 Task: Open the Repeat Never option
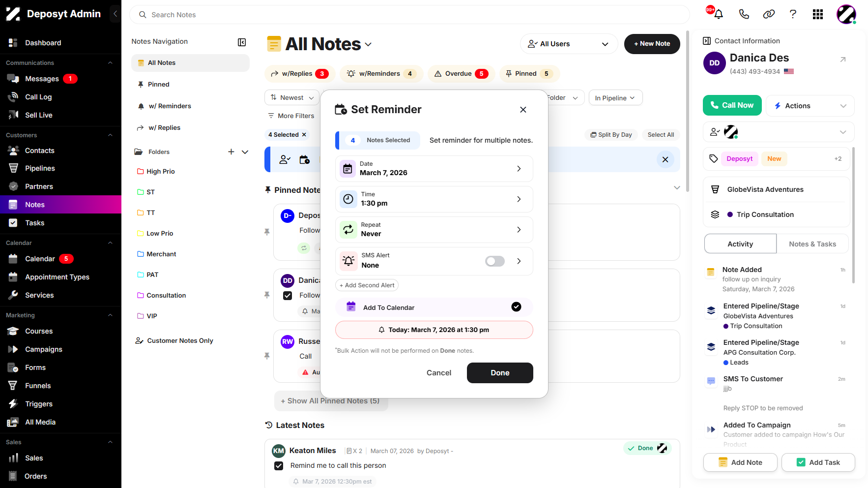tap(434, 230)
